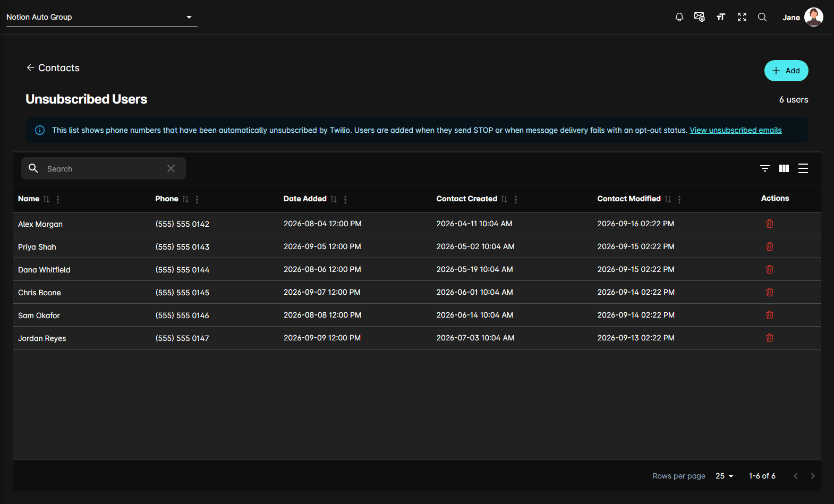Select the Alex Morgan name cell
This screenshot has height=504, width=834.
point(40,224)
